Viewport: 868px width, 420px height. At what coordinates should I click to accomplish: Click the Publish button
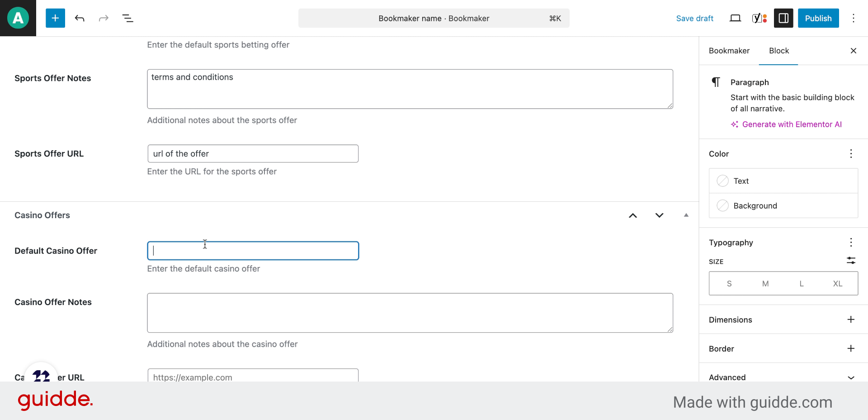[x=818, y=18]
